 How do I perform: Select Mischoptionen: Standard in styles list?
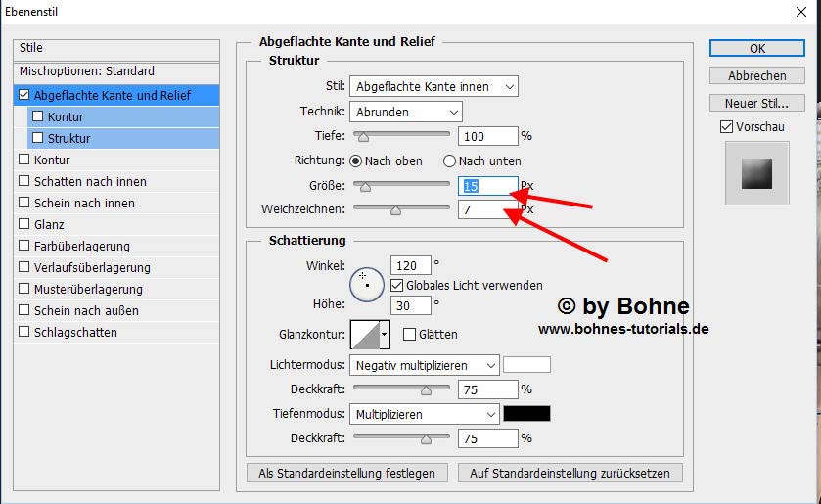(87, 71)
